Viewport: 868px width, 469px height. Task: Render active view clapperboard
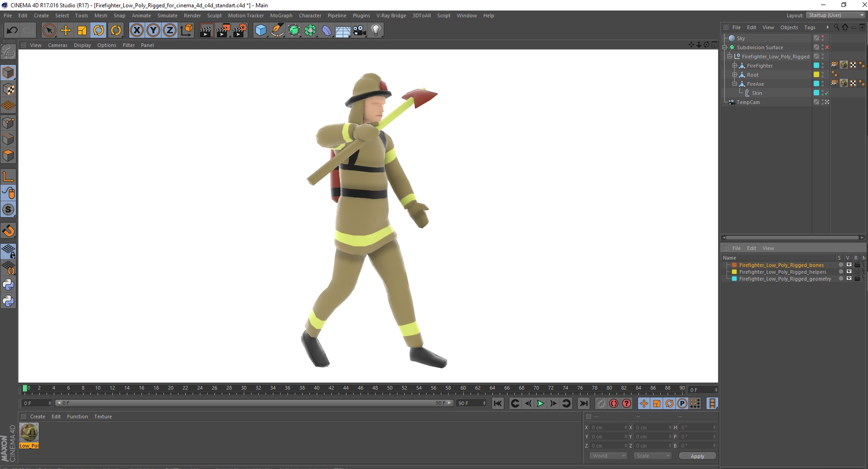click(206, 31)
